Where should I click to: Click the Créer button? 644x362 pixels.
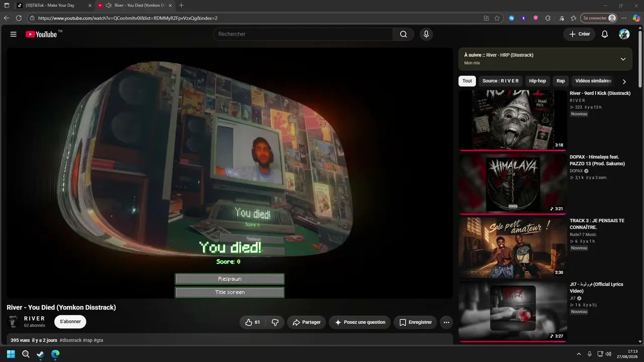point(579,34)
